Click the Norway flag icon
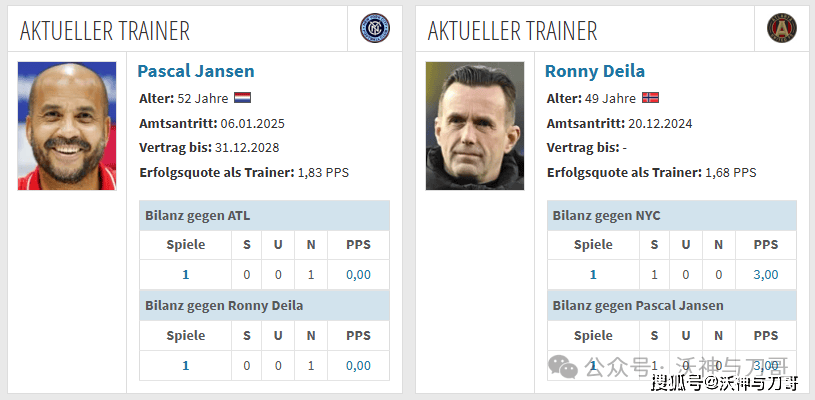Viewport: 815px width, 400px height. tap(650, 98)
